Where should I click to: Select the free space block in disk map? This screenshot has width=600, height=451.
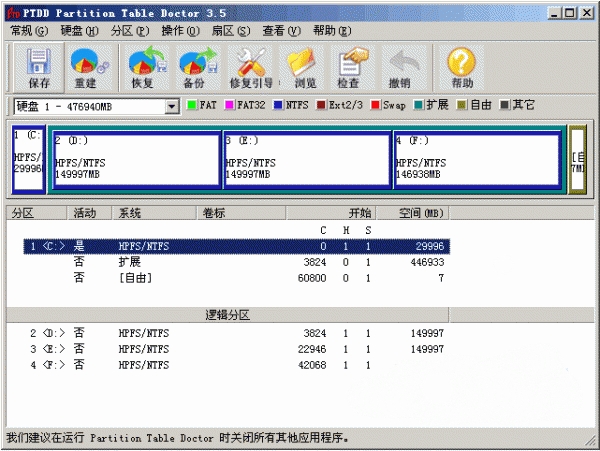pos(577,159)
